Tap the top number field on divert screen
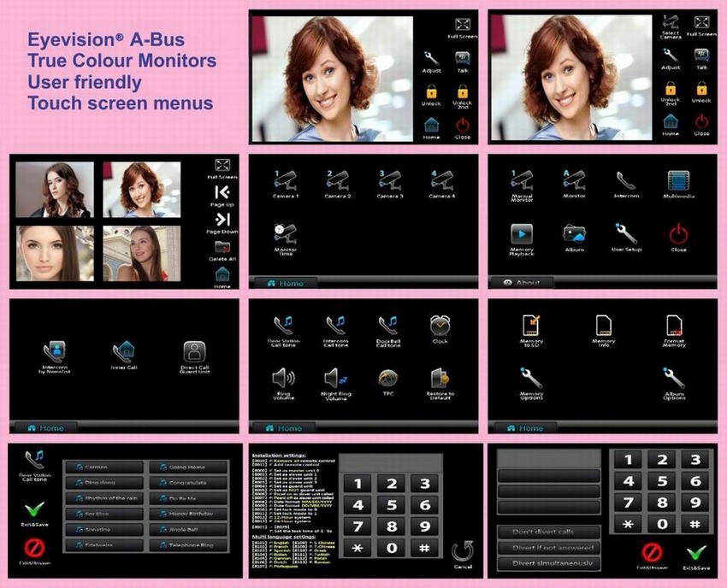Screen dimensions: 727x588 click(x=549, y=458)
